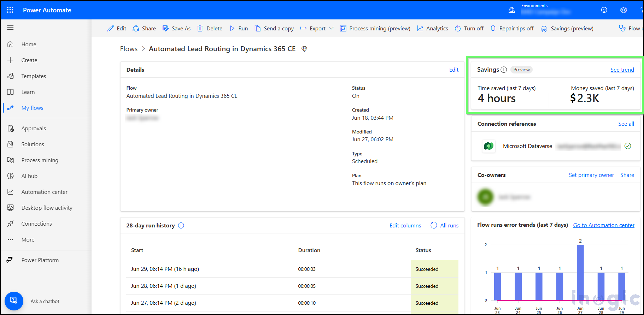Viewport: 644px width, 315px height.
Task: Click the premium diamond icon beside title
Action: [x=304, y=49]
